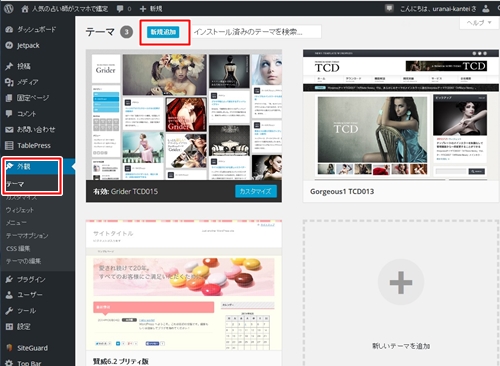The height and width of the screenshot is (366, 500).
Task: Select the 外観 appearance menu
Action: [24, 166]
